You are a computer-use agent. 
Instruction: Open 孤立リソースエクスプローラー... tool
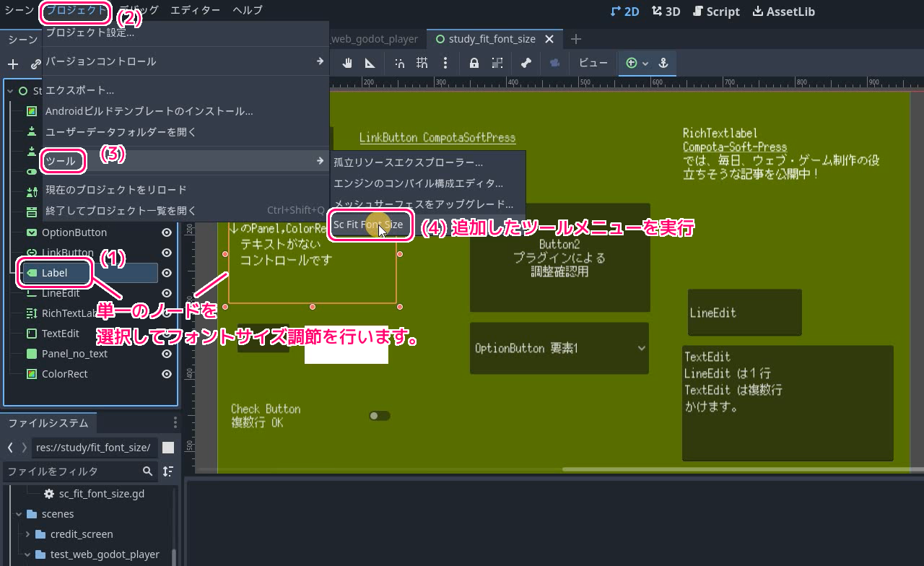428,162
